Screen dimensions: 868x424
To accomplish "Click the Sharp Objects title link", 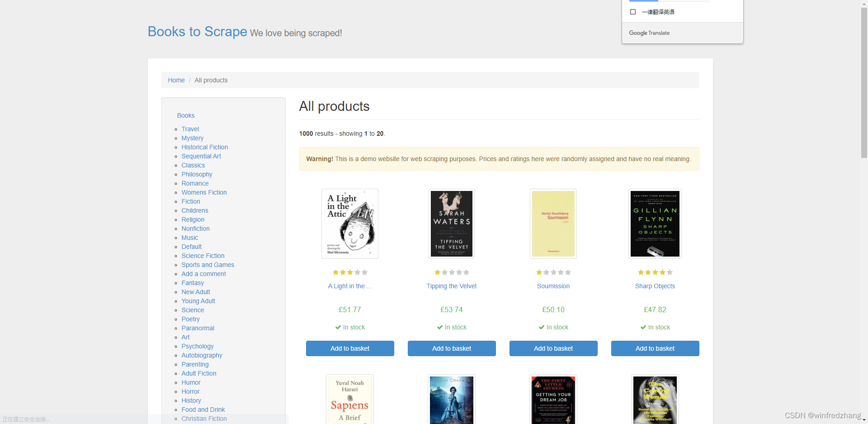I will click(655, 286).
